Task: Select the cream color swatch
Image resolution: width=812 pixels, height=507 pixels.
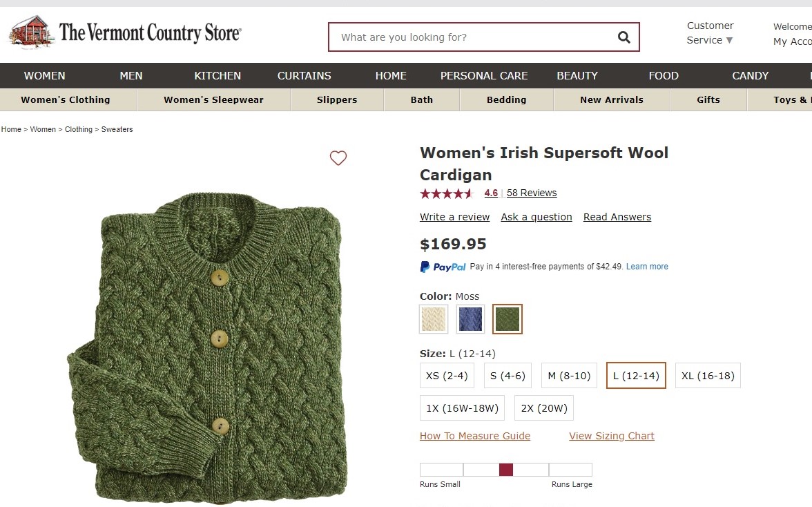Action: click(x=434, y=319)
